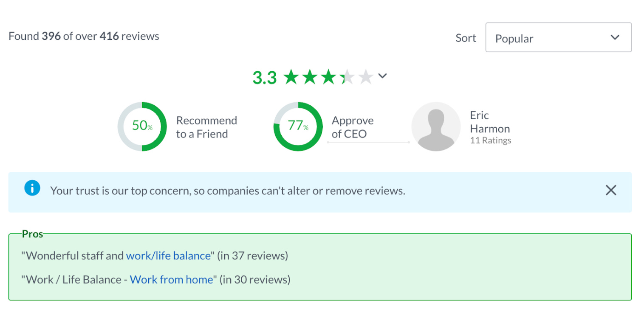The image size is (644, 314).
Task: Click the '11 Ratings' text under Eric Harmon
Action: 490,140
